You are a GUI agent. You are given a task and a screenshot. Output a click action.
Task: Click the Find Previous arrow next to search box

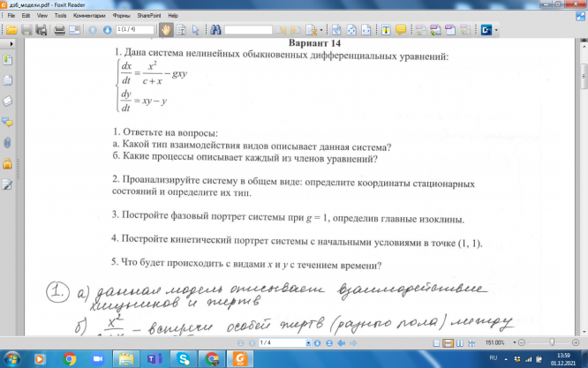(x=281, y=30)
